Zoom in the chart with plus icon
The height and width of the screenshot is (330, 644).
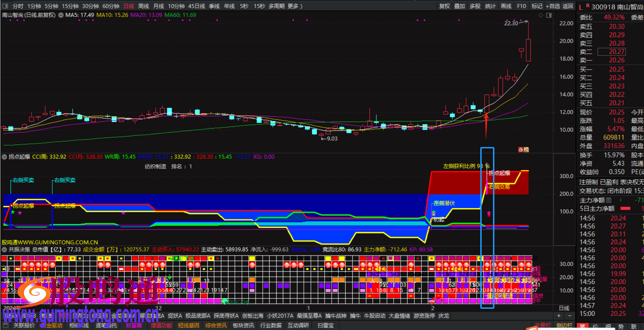pyautogui.click(x=559, y=316)
